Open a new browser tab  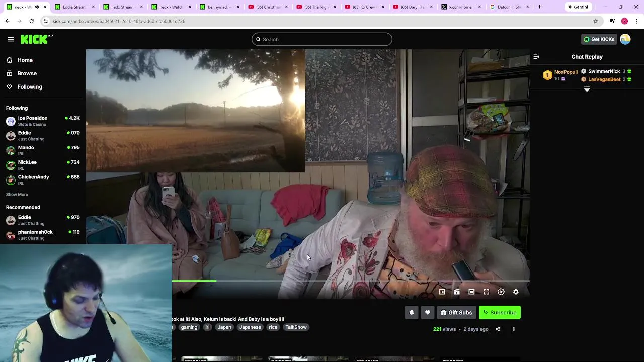[539, 7]
